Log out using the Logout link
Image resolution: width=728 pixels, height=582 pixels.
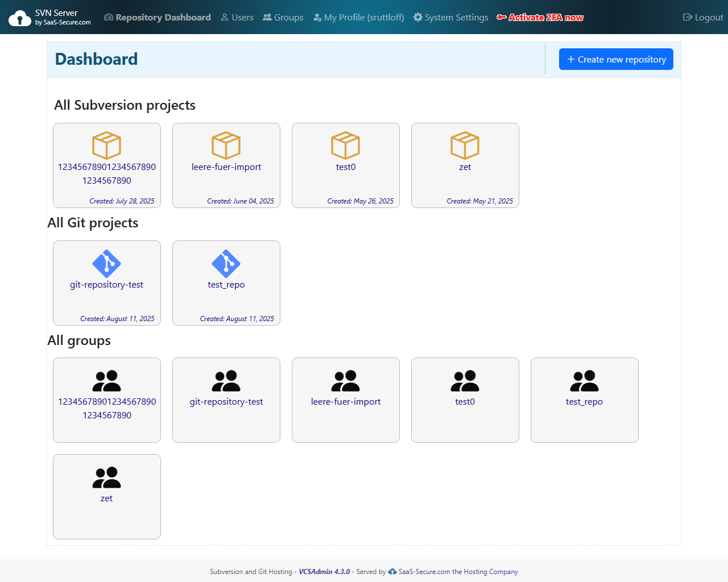[x=703, y=18]
